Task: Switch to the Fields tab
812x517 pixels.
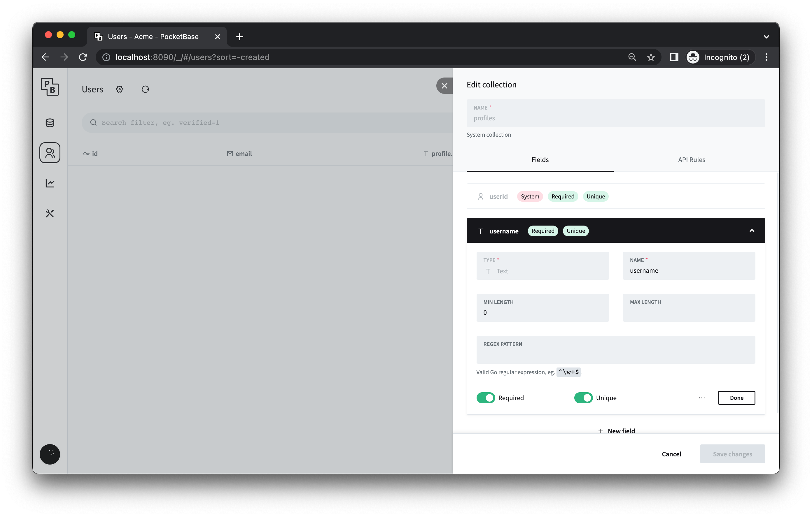Action: click(x=540, y=160)
